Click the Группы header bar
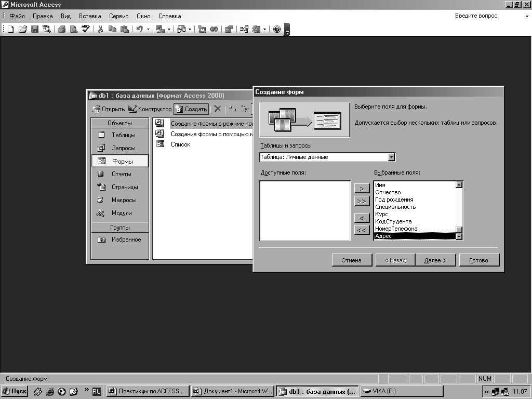Screen dimensions: 532x399 click(120, 228)
